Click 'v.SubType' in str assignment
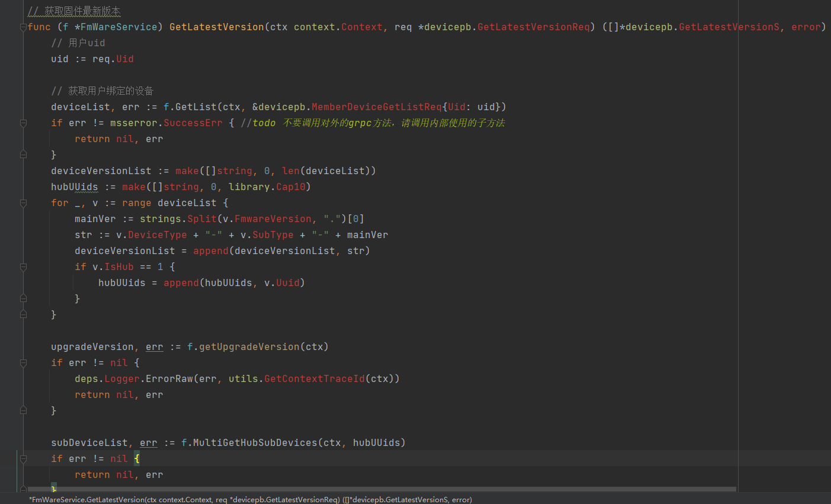The height and width of the screenshot is (504, 831). coord(267,235)
